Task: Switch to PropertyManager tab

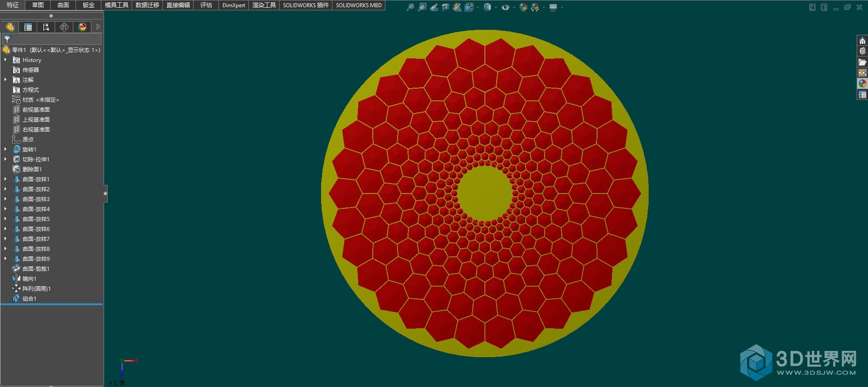Action: coord(28,27)
